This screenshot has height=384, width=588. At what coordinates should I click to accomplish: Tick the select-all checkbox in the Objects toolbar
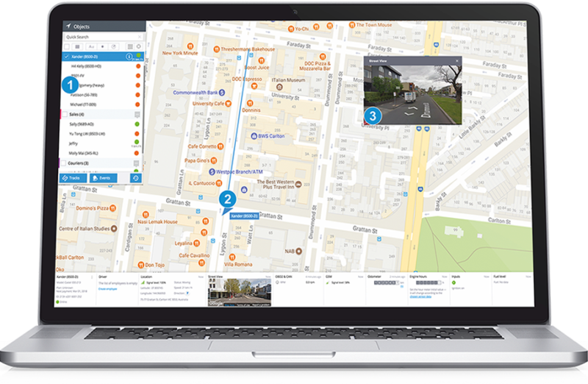pos(67,46)
